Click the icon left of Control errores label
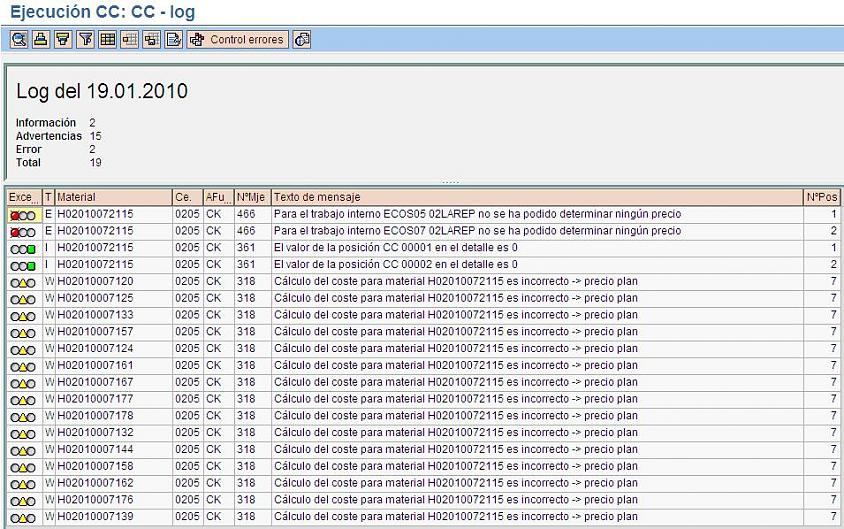This screenshot has height=529, width=844. [x=196, y=40]
